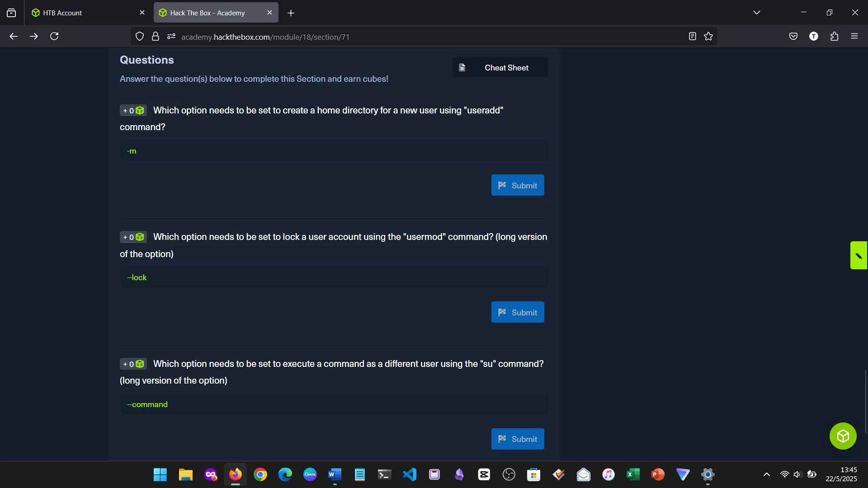Open the Firefox account avatar icon
Viewport: 868px width, 488px height.
coord(814,37)
